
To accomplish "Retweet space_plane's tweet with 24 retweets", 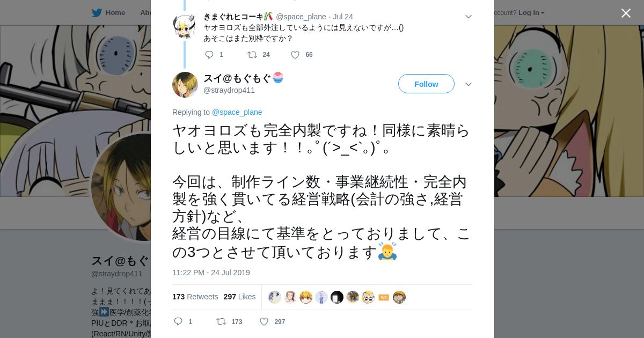I will [258, 55].
